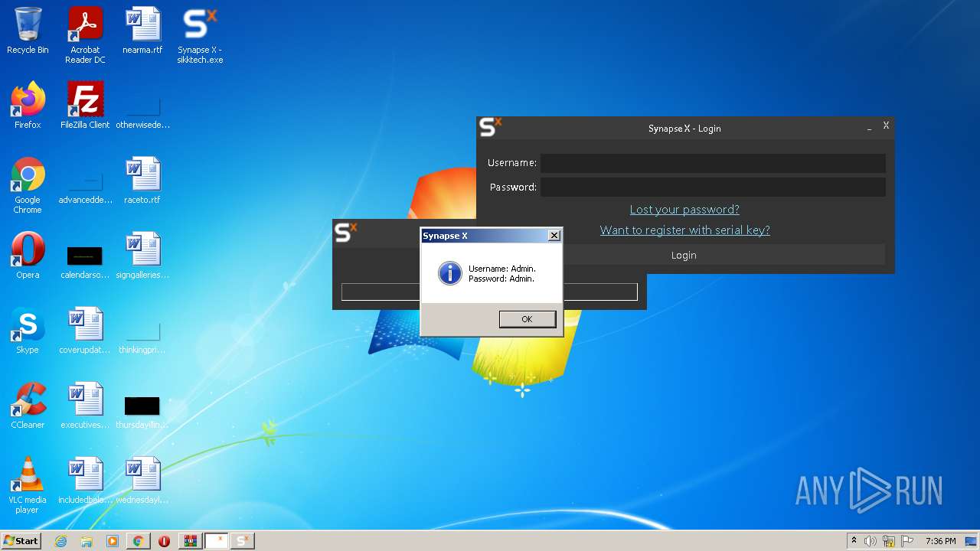Select Acrobat Reader DC desktop shortcut

85,36
